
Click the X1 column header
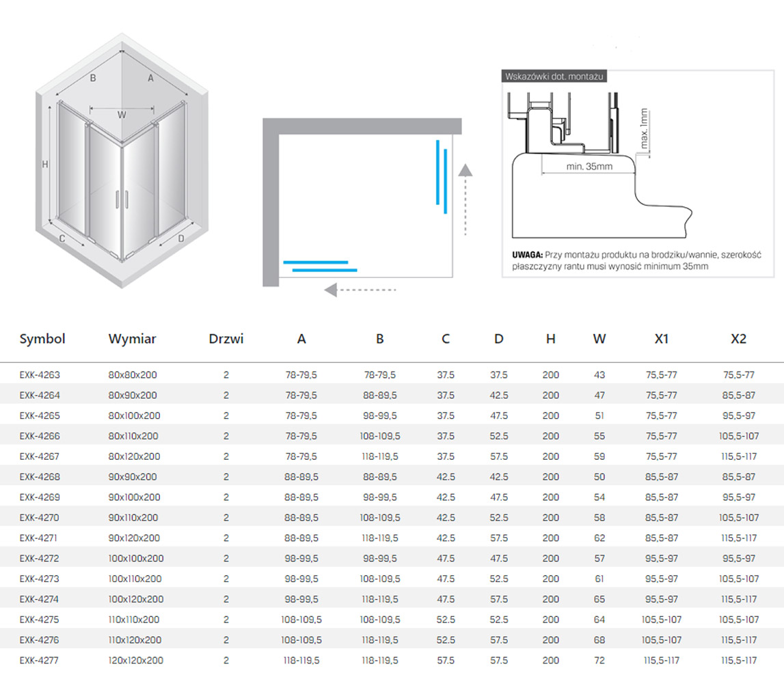tap(661, 339)
